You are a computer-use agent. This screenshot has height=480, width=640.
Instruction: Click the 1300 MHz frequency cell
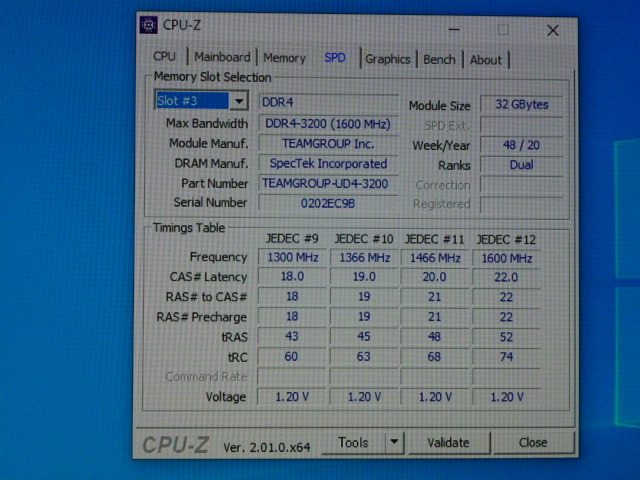coord(292,258)
